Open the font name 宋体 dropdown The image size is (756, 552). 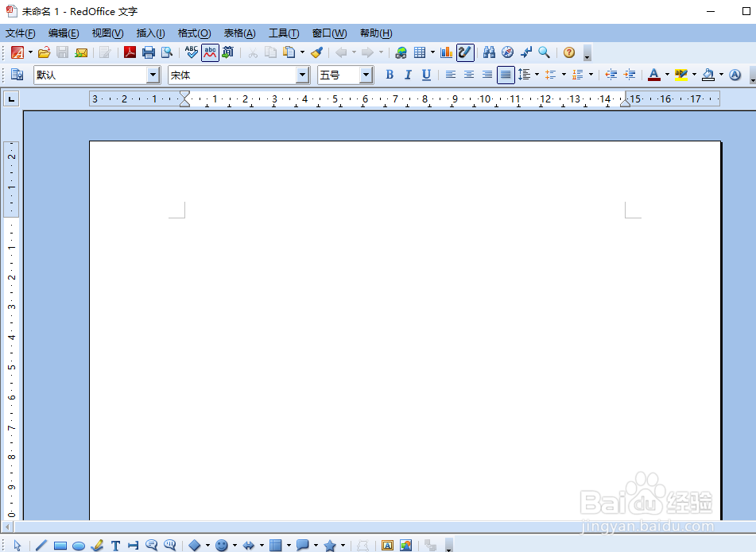pyautogui.click(x=302, y=75)
